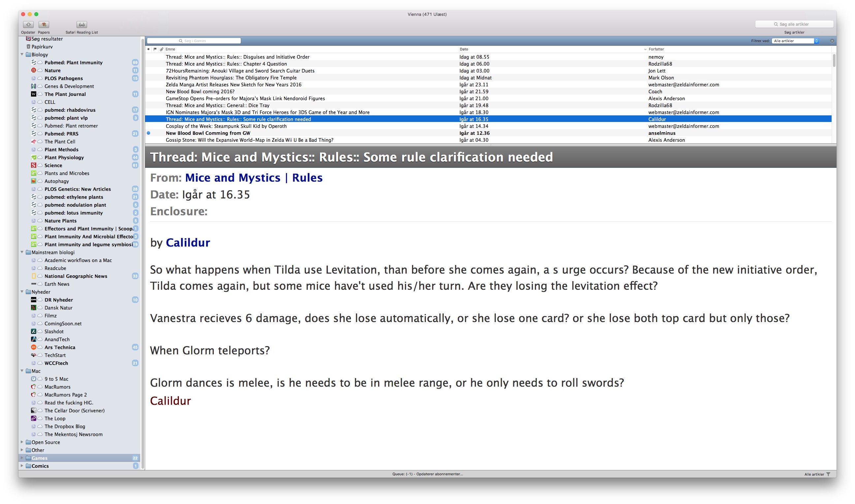This screenshot has width=855, height=504.
Task: Click the Papirkurv trash icon in the sidebar
Action: point(29,46)
